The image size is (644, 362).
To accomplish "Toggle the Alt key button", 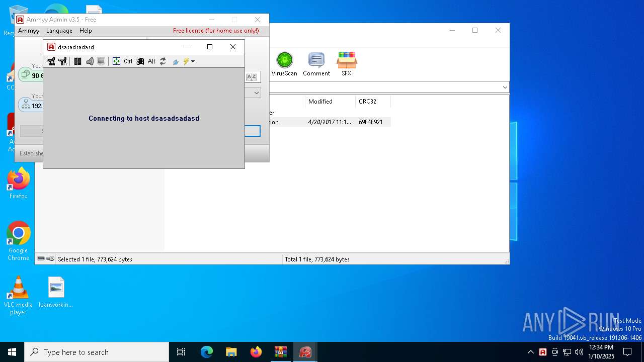I will pyautogui.click(x=151, y=61).
